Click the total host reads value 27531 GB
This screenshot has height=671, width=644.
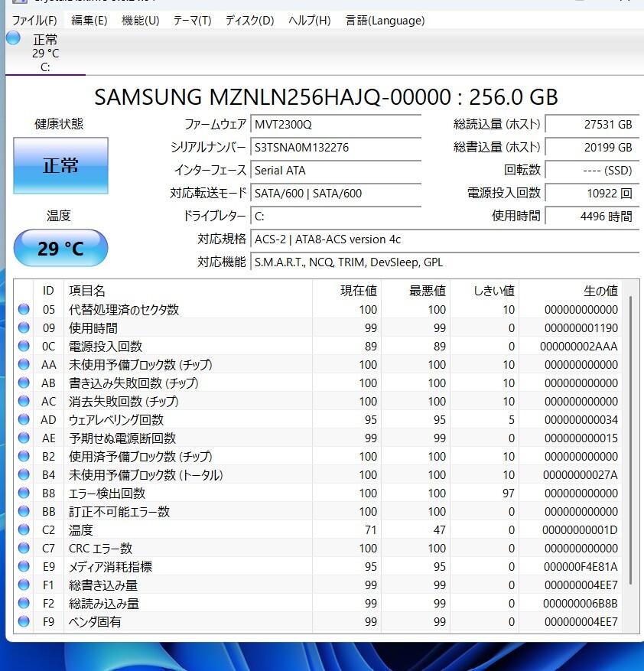coord(592,125)
